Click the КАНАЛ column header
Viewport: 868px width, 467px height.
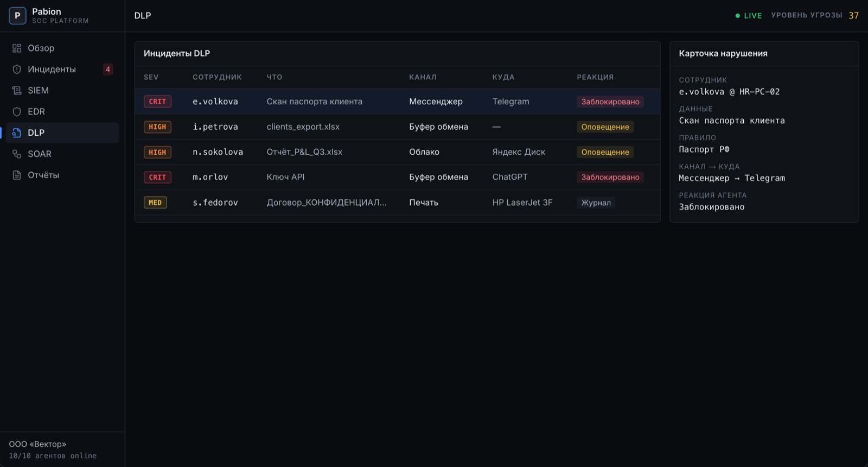(x=423, y=77)
